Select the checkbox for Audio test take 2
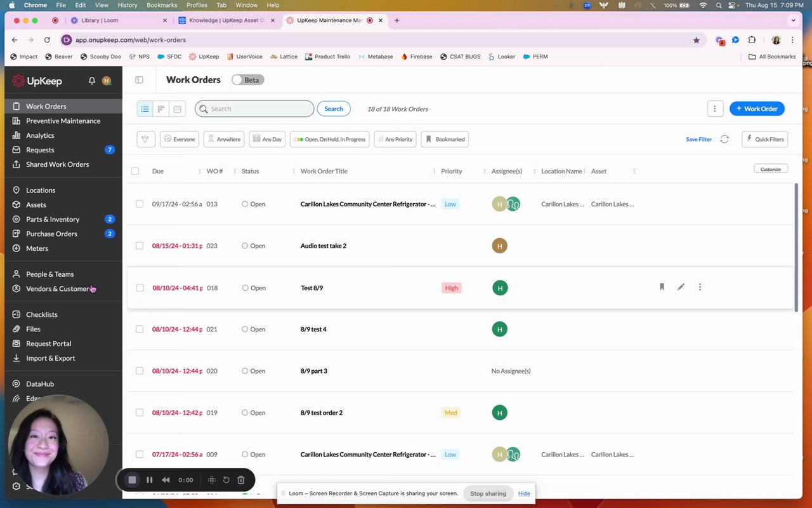 140,246
